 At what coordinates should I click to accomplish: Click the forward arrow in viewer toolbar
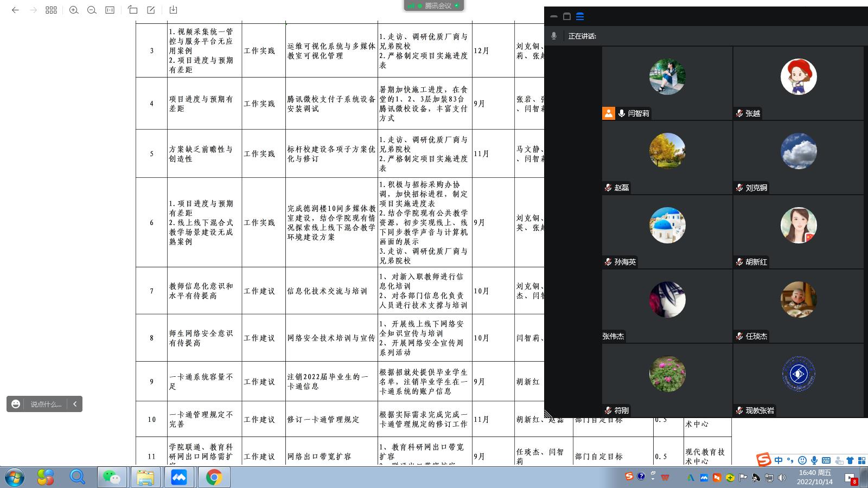[33, 10]
